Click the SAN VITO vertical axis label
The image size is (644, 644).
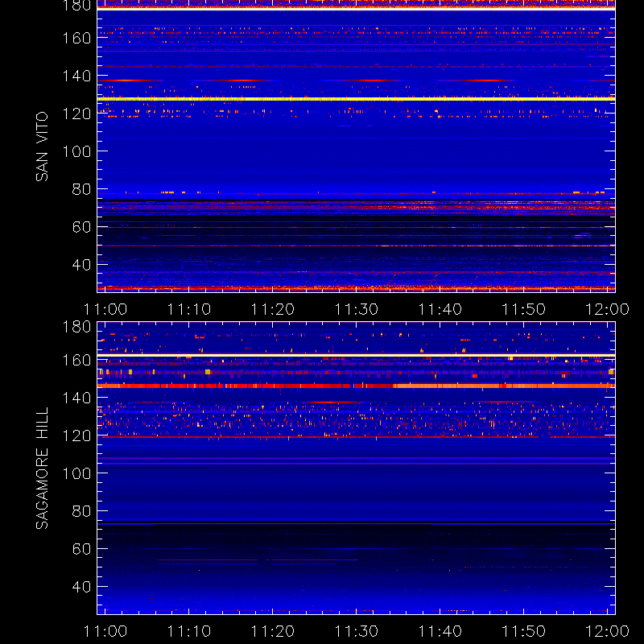pyautogui.click(x=42, y=147)
